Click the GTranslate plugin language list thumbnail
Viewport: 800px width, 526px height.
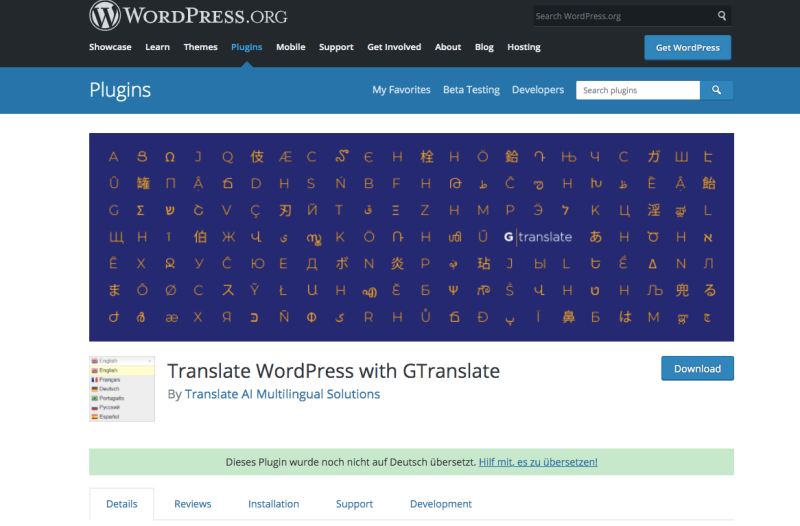(122, 389)
